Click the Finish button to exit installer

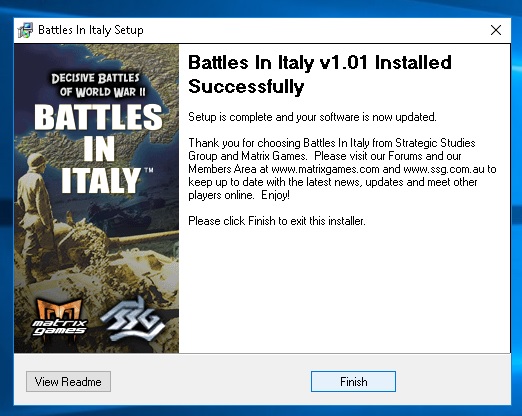point(353,381)
